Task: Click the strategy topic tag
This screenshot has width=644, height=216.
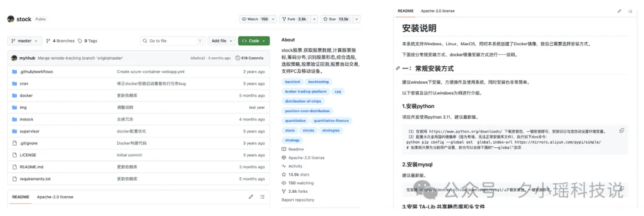Action: (292, 140)
